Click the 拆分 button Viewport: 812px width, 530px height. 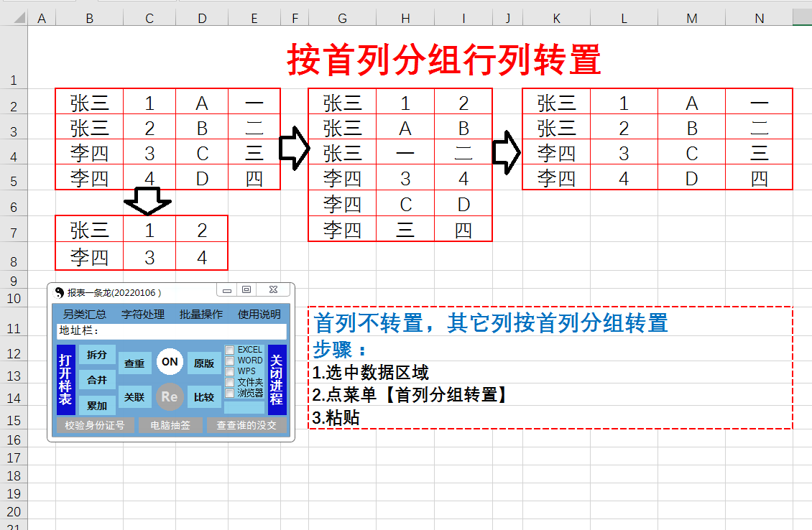(x=97, y=355)
